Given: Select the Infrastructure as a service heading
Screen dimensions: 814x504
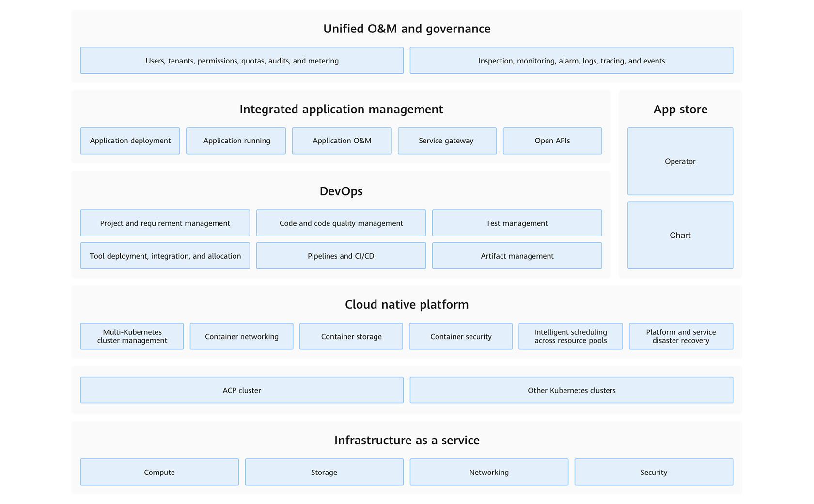Looking at the screenshot, I should pos(407,441).
